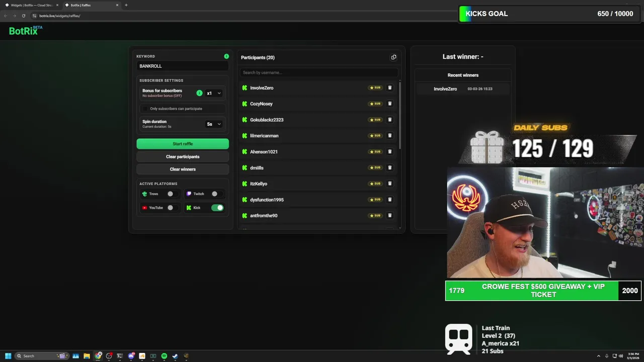Check Only subscribers can participate
This screenshot has width=644, height=362.
tap(145, 109)
